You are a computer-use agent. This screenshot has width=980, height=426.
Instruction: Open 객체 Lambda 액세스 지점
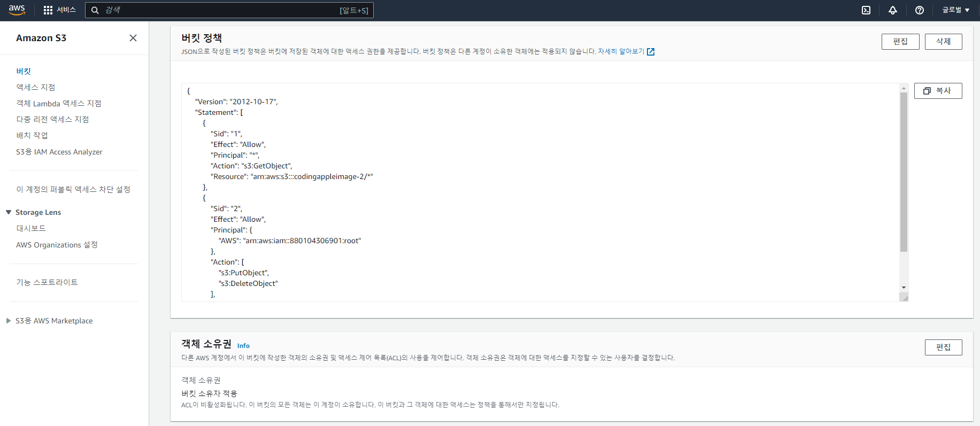pyautogui.click(x=59, y=103)
